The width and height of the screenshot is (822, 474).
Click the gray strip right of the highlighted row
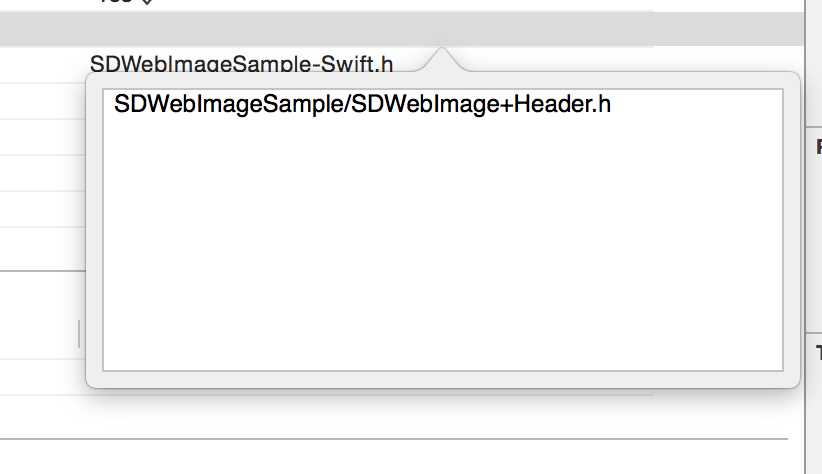[x=730, y=29]
